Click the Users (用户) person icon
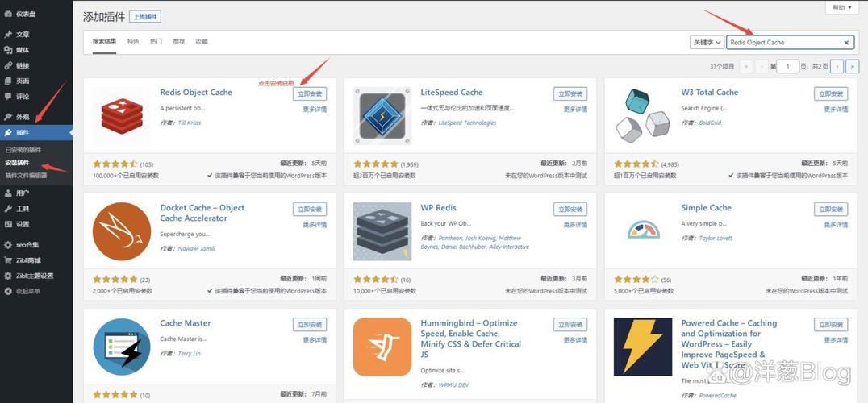This screenshot has width=868, height=403. (x=8, y=193)
